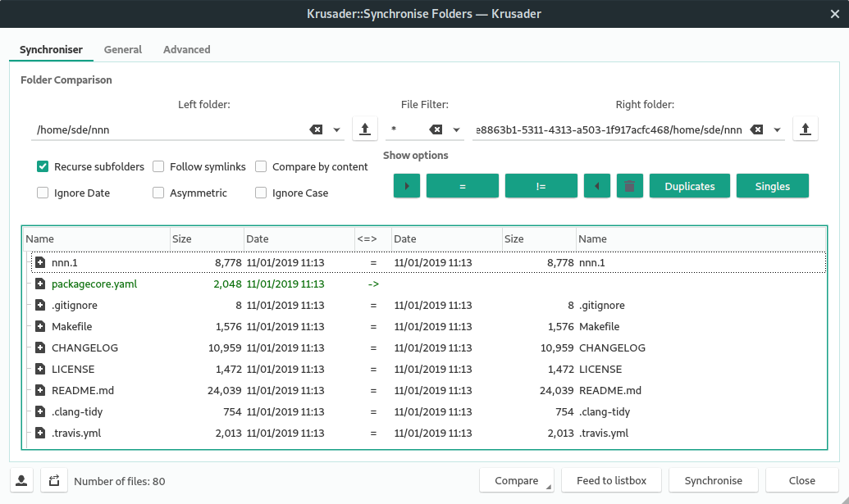Screen dimensions: 849x504
Task: Toggle Duplicates show option
Action: coord(690,186)
